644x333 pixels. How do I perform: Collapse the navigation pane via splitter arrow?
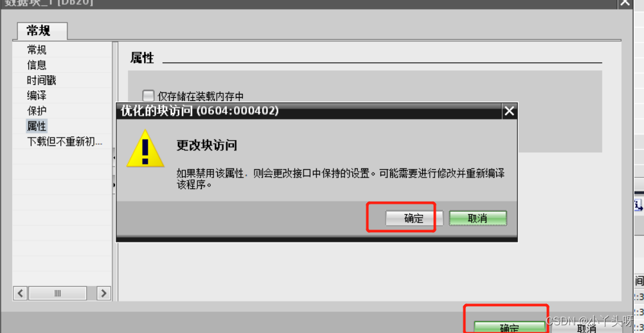click(114, 157)
